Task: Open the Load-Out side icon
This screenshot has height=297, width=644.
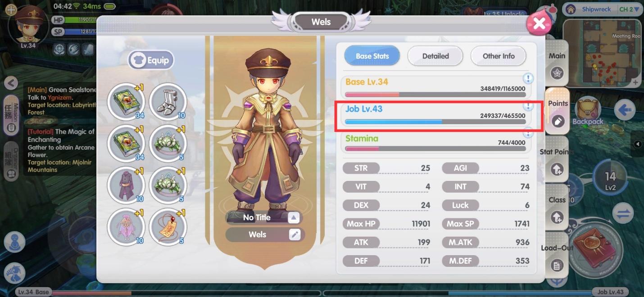Action: click(x=557, y=256)
